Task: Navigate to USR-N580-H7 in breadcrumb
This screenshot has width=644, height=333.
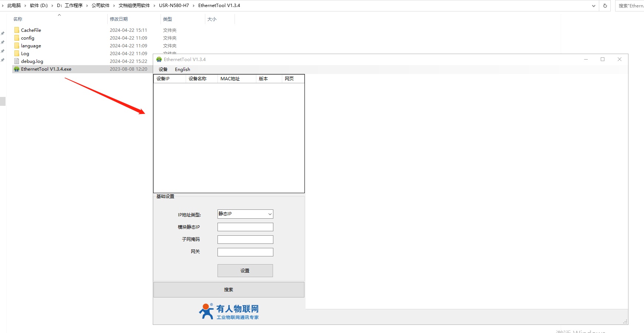Action: (x=174, y=6)
